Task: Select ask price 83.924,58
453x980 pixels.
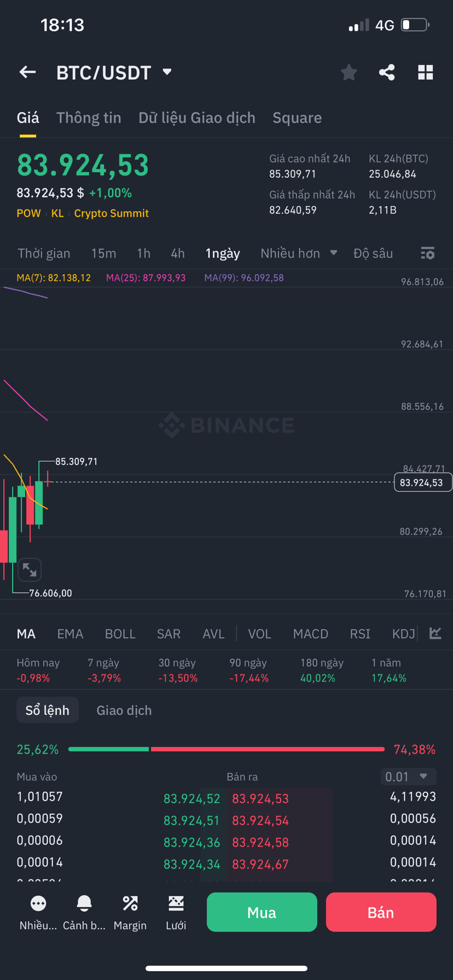Action: point(260,842)
